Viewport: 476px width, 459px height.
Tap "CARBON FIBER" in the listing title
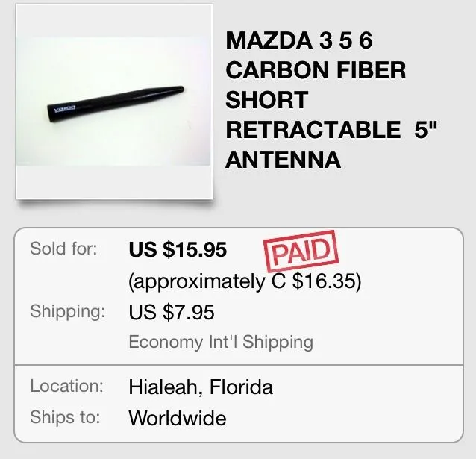[x=316, y=70]
